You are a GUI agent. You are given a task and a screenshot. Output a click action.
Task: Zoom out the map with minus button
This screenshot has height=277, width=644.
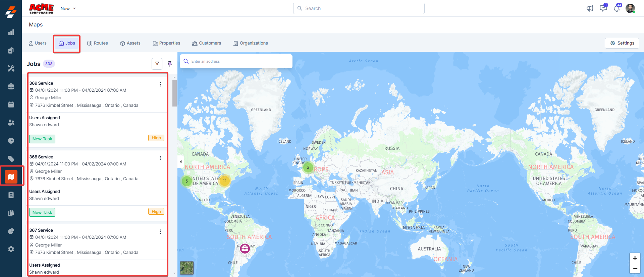point(635,268)
